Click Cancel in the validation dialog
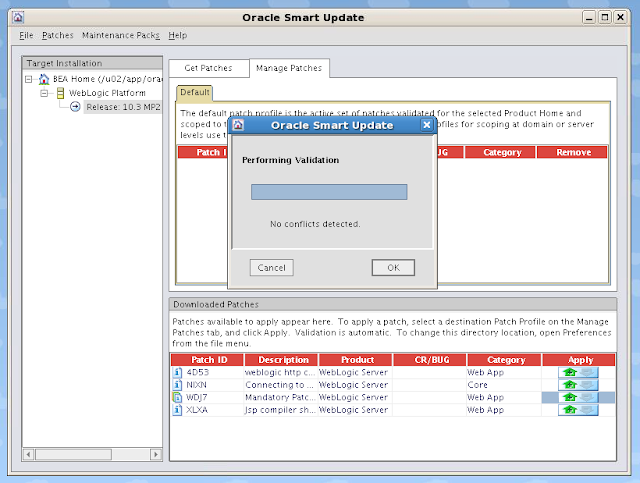The width and height of the screenshot is (640, 483). click(x=271, y=268)
